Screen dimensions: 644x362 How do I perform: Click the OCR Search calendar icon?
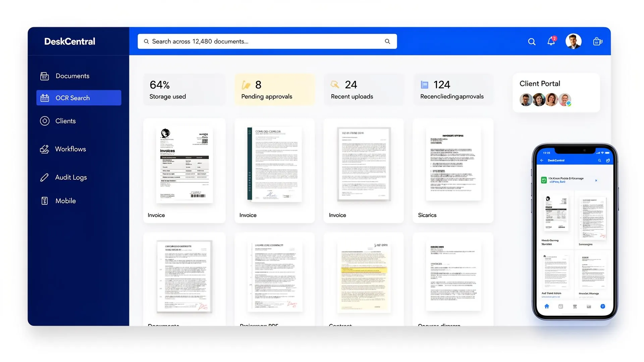45,98
